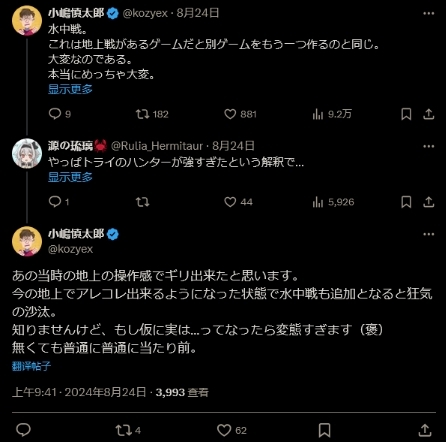This screenshot has width=446, height=442.
Task: Share the main post at the bottom
Action: [x=425, y=430]
